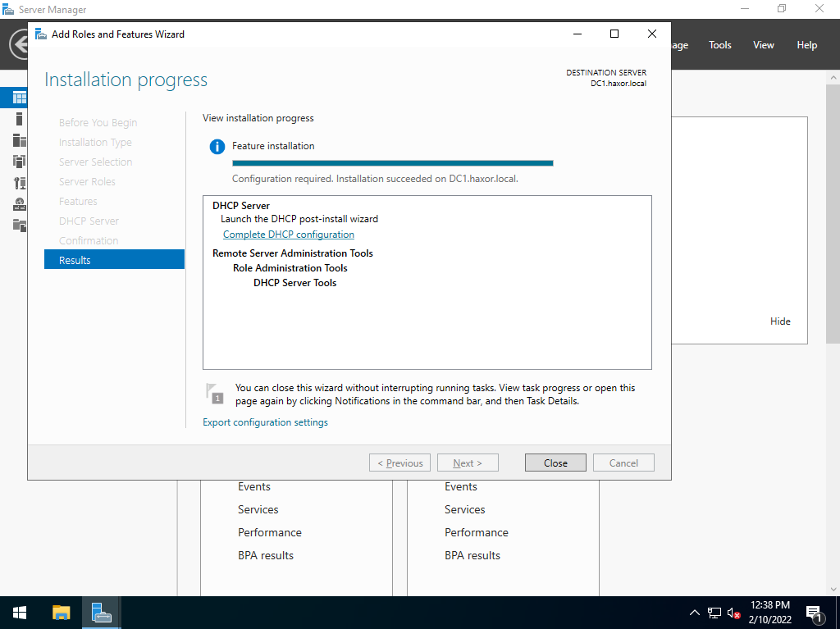Click 'Launch the DHCP post-install wizard' text
This screenshot has height=629, width=840.
(299, 219)
